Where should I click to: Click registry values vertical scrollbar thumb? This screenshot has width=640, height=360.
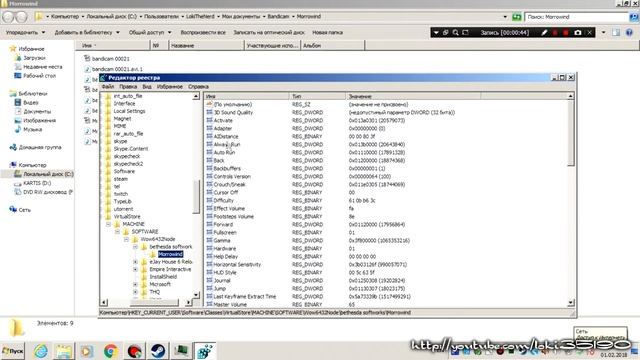tap(571, 133)
